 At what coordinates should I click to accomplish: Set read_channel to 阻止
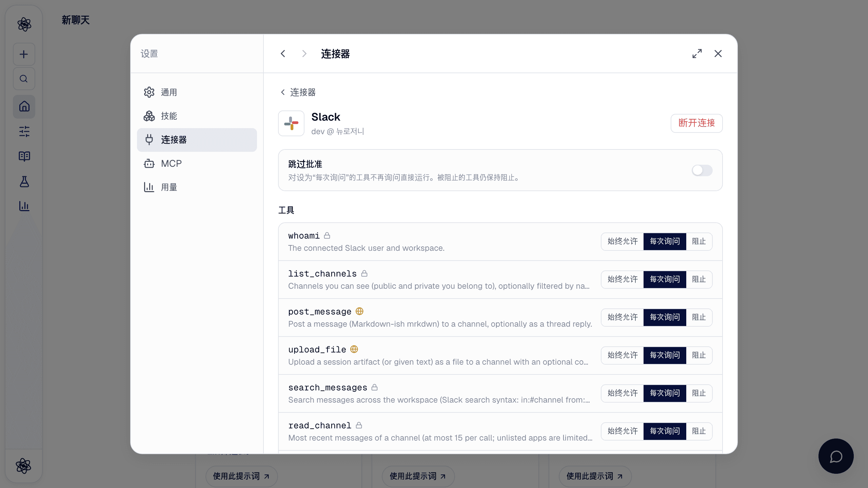(x=699, y=431)
